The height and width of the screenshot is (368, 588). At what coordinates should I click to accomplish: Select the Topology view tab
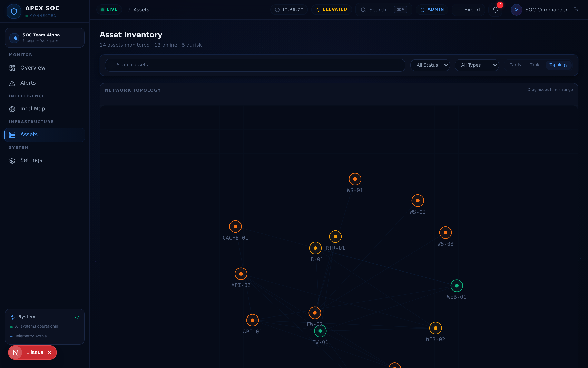click(x=558, y=65)
